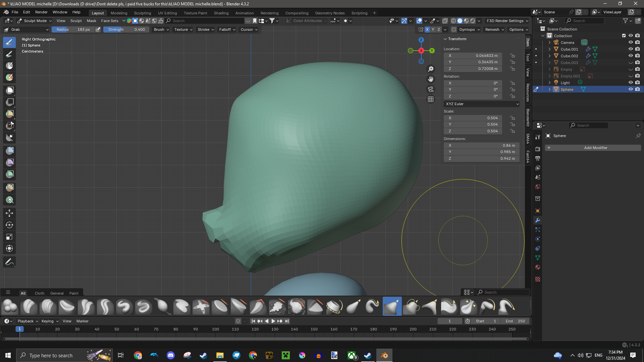Viewport: 644px width, 362px height.
Task: Expand the Camera item in outliner
Action: (549, 43)
